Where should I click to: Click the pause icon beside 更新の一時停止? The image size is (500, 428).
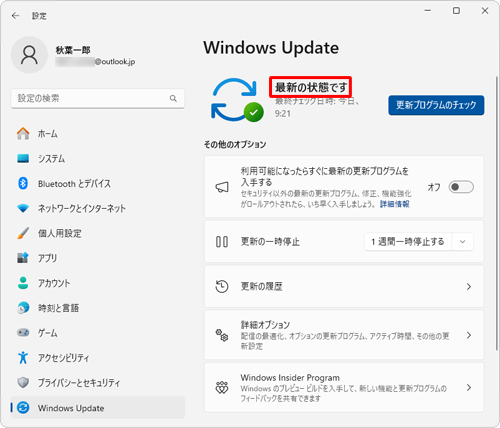click(x=222, y=242)
